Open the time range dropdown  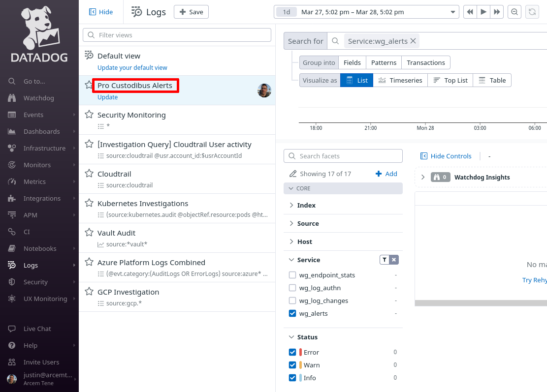(x=366, y=12)
